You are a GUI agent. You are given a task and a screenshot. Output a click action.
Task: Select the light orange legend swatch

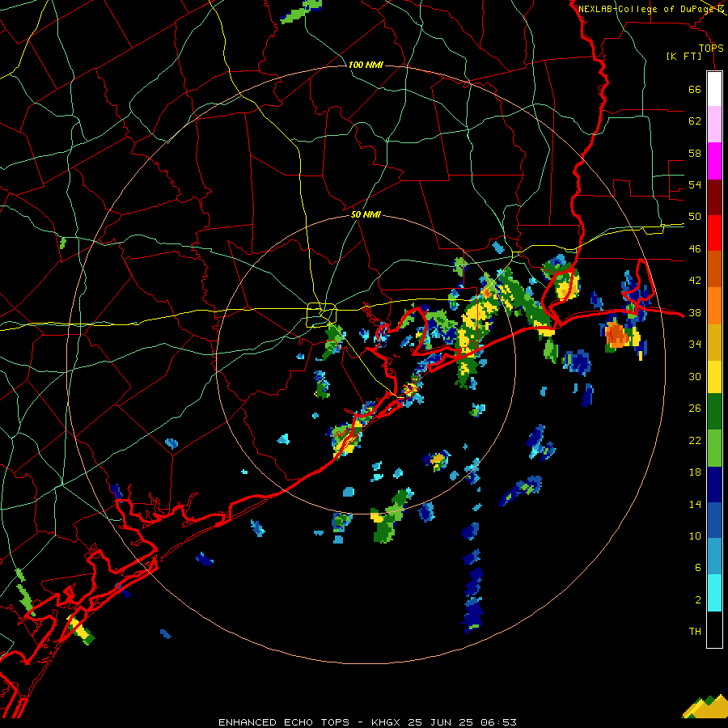coord(714,306)
